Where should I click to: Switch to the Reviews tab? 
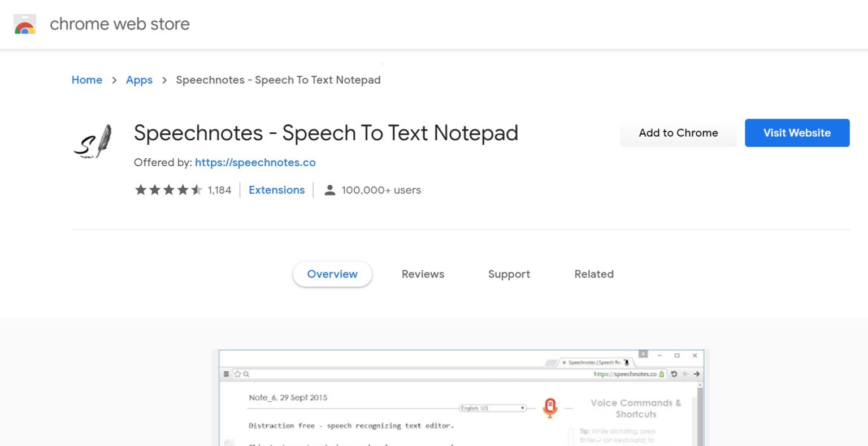point(423,274)
